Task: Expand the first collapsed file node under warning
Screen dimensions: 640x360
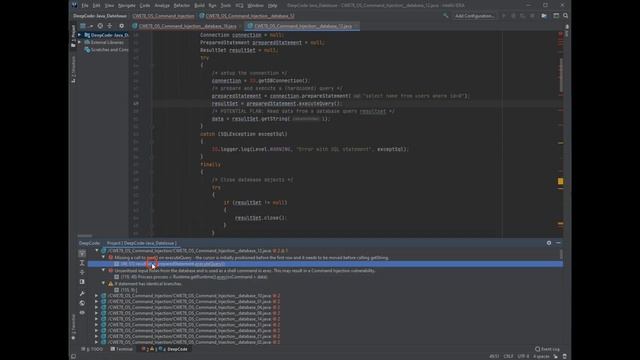Action: [x=97, y=296]
